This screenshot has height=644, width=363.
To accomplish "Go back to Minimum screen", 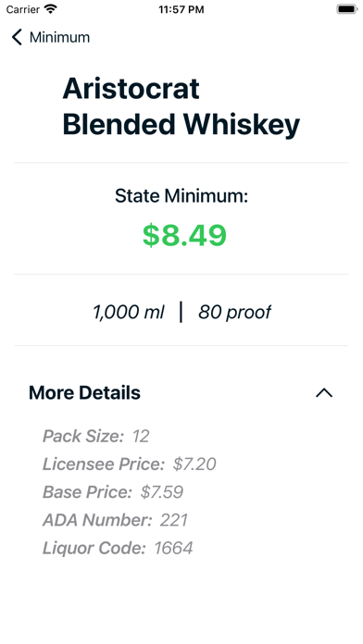I will pos(51,37).
